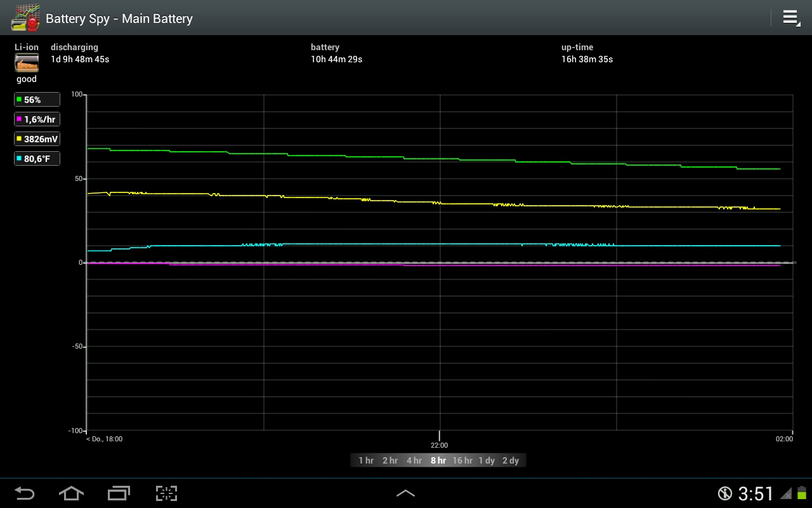The image size is (812, 508).
Task: Tap the 02:00 time axis label
Action: pyautogui.click(x=784, y=439)
